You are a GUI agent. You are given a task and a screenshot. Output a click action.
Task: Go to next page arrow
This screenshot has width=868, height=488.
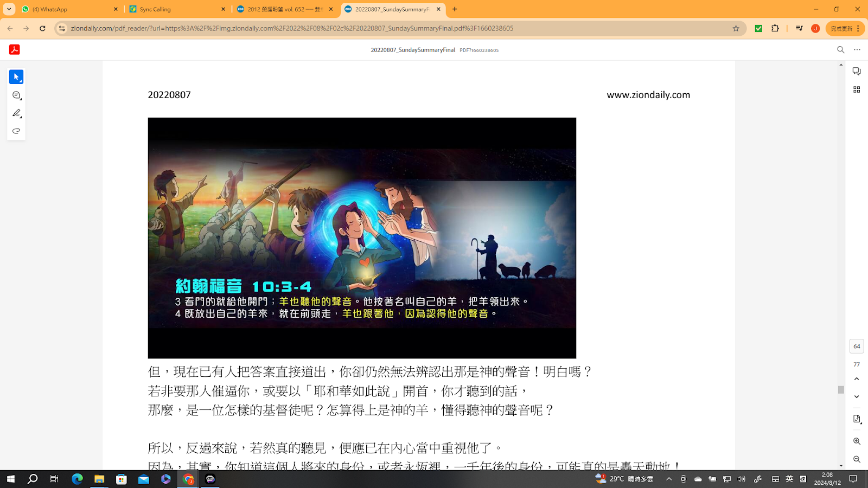click(x=857, y=397)
